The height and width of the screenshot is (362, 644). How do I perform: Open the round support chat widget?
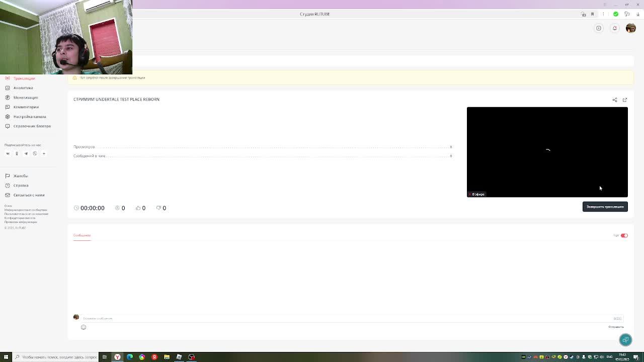(x=625, y=340)
